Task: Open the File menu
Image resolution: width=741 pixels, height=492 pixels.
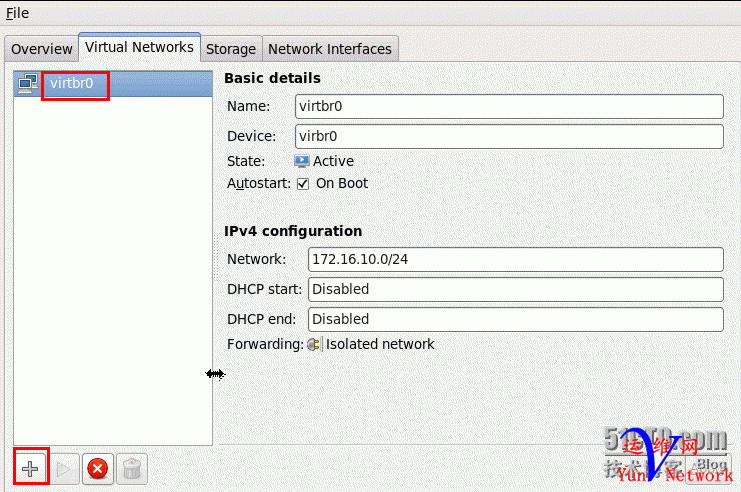Action: [17, 13]
